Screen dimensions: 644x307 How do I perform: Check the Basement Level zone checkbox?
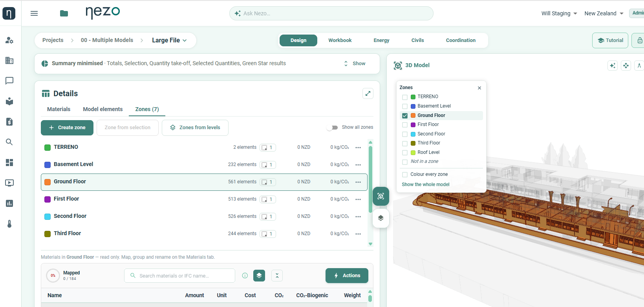click(405, 106)
